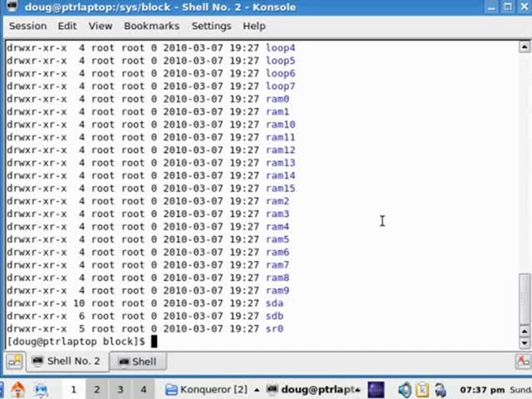Open the Edit menu

point(67,26)
